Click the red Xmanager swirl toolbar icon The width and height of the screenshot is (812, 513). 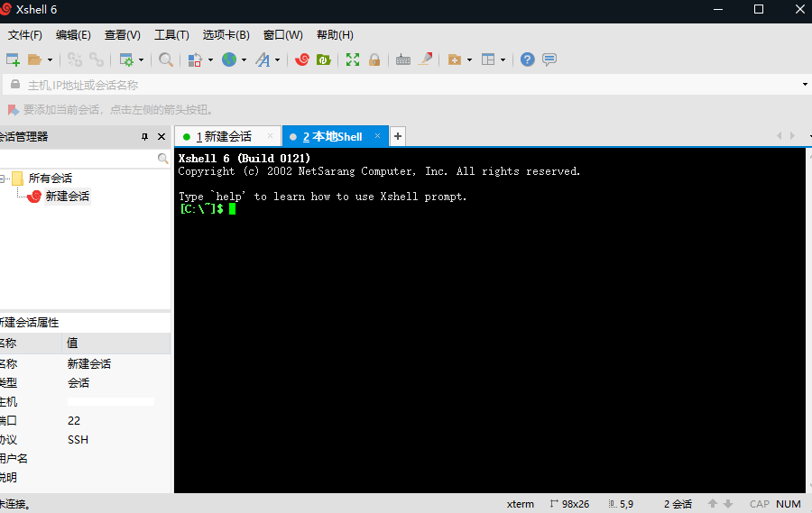click(302, 60)
